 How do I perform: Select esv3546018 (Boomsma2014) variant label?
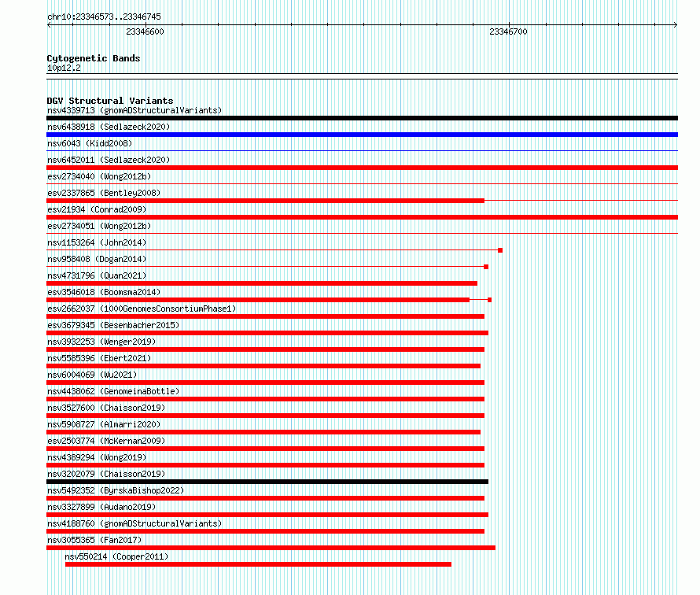(x=104, y=292)
